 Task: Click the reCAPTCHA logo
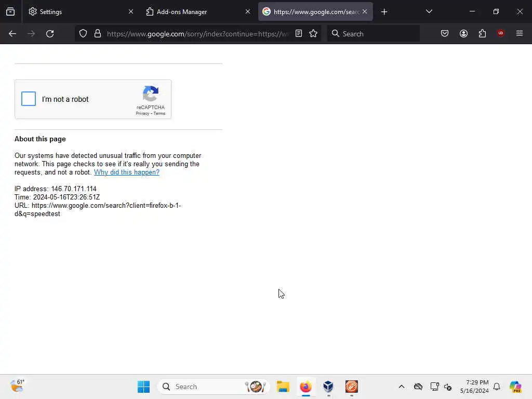point(150,94)
